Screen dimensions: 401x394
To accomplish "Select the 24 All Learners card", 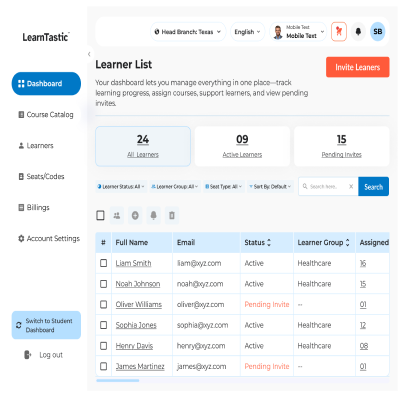I will click(x=143, y=146).
